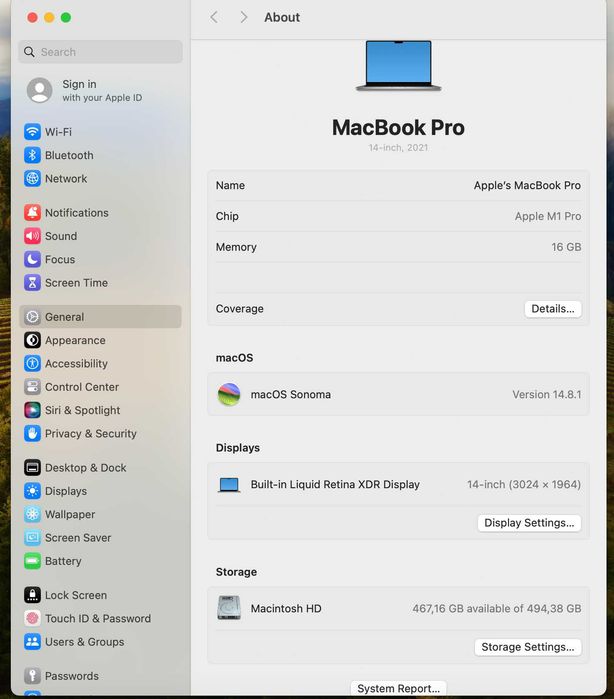Open Focus moon icon
This screenshot has width=614, height=699.
[x=32, y=259]
